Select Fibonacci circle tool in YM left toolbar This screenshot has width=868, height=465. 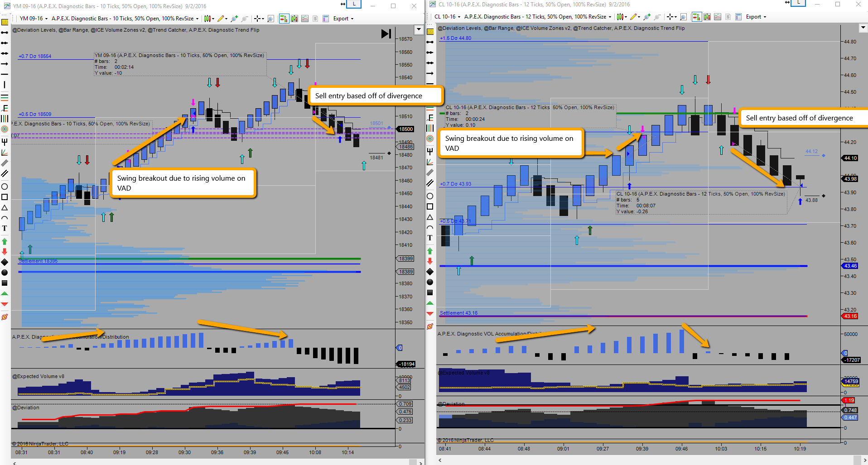[5, 129]
